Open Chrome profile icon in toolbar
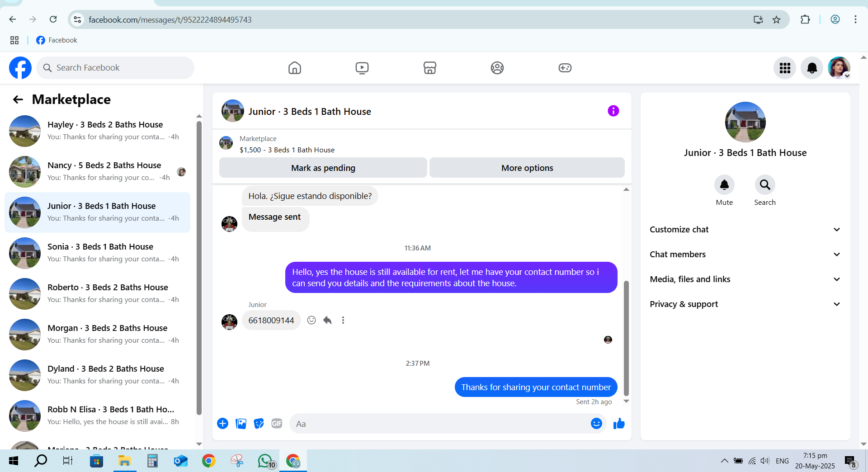The width and height of the screenshot is (868, 472). coord(835,19)
